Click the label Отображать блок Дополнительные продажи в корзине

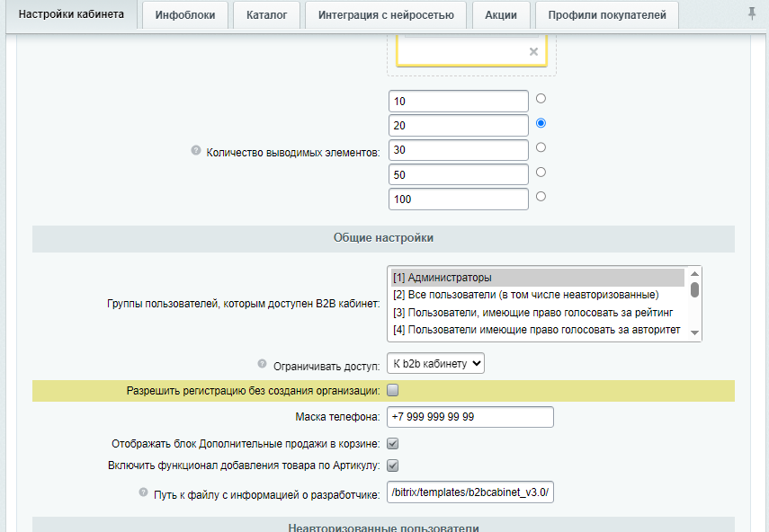246,444
